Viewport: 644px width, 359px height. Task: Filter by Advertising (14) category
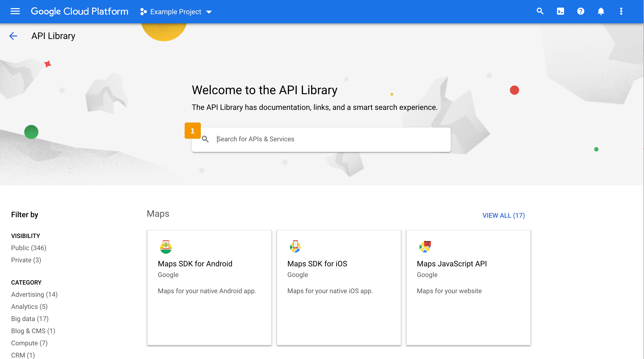coord(34,294)
